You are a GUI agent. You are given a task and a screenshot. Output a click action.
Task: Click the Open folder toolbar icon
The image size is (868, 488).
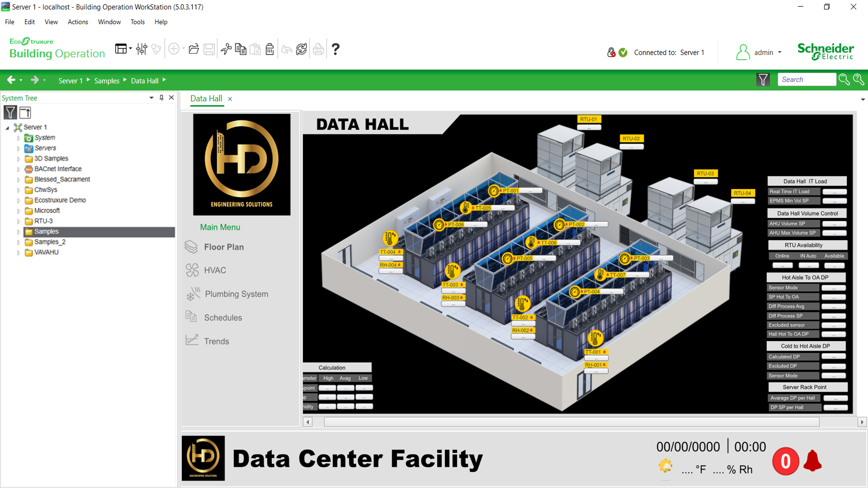pos(194,49)
